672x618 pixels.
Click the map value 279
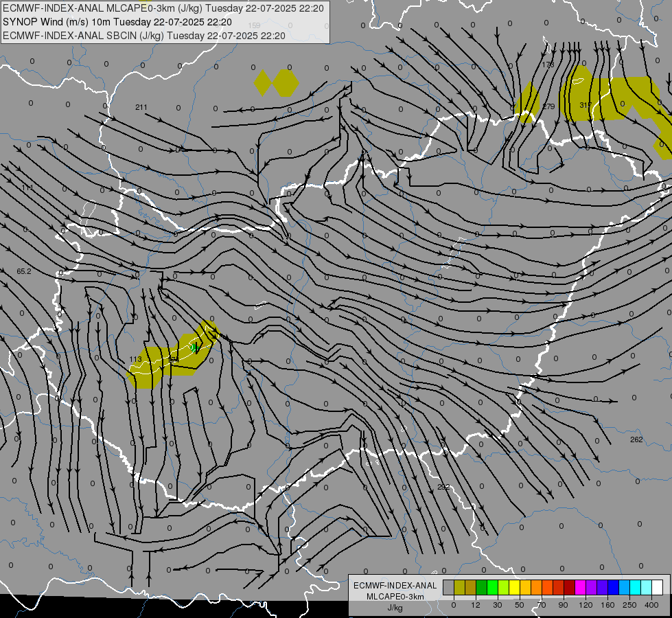pyautogui.click(x=548, y=106)
